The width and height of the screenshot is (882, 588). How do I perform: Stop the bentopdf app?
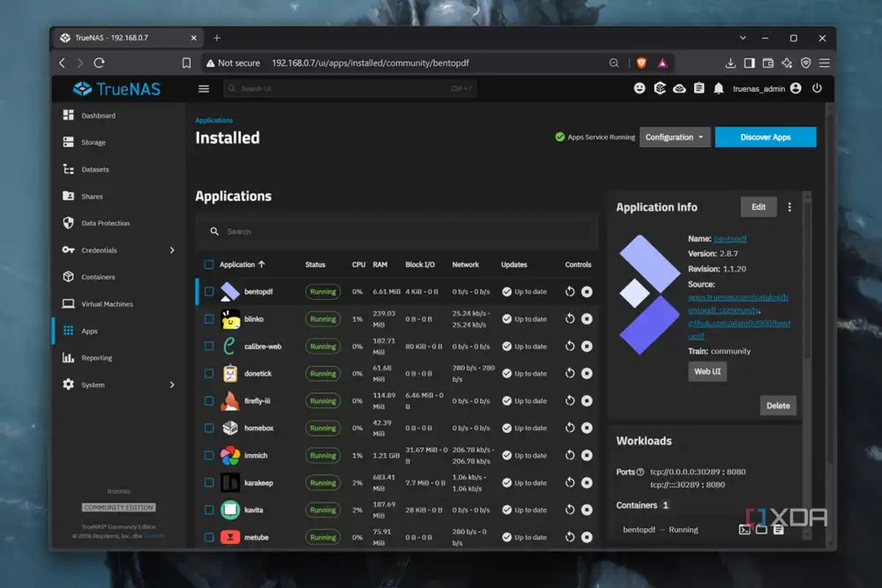[587, 292]
